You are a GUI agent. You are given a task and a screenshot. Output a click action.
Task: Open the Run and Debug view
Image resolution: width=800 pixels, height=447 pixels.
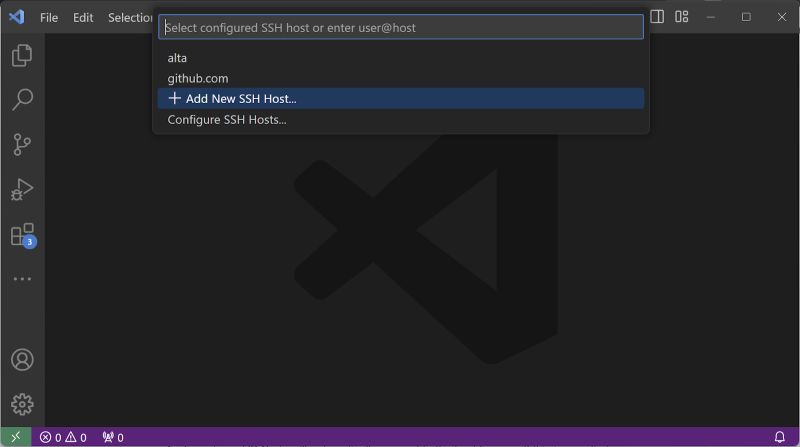pos(22,189)
